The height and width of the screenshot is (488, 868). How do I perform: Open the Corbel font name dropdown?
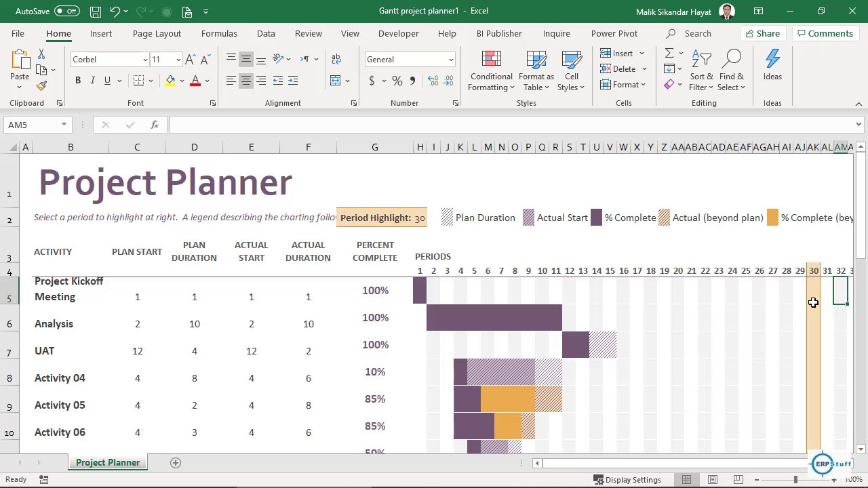pos(144,59)
